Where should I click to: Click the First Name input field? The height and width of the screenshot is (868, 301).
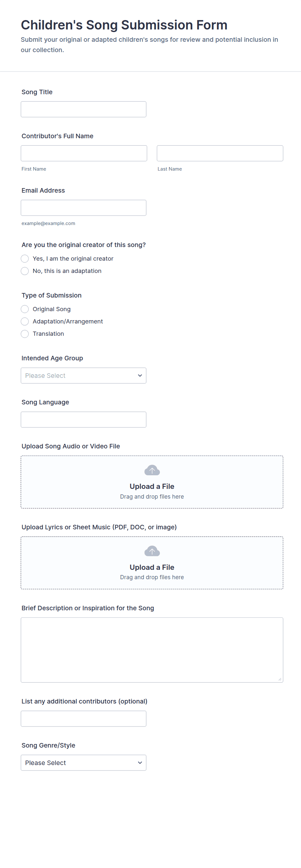coord(84,153)
